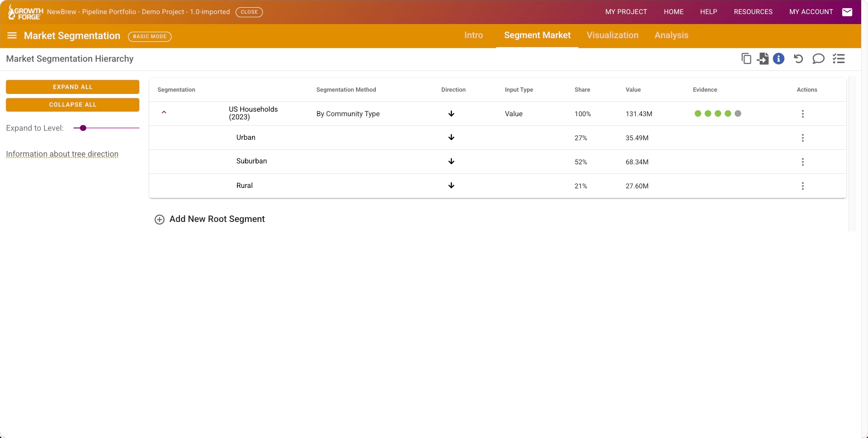Toggle the BASIC MODE badge
Screen dimensions: 868x438
point(150,36)
